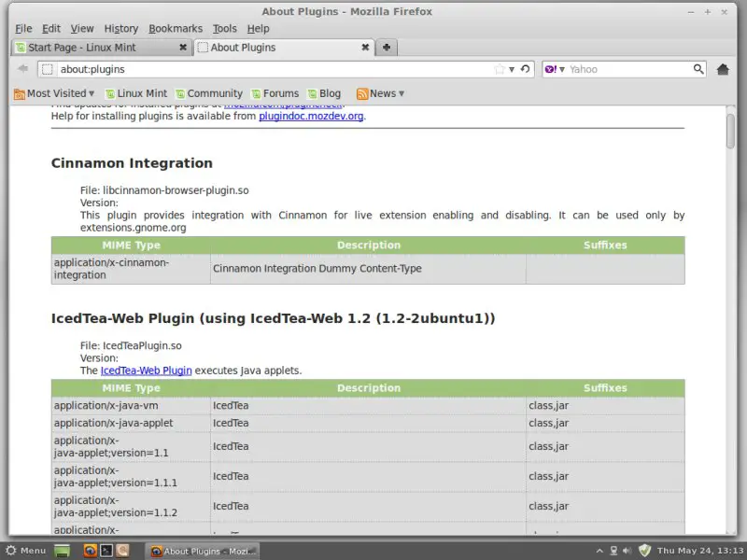747x560 pixels.
Task: Click the application/x-cinnamon-integration cell
Action: point(131,269)
